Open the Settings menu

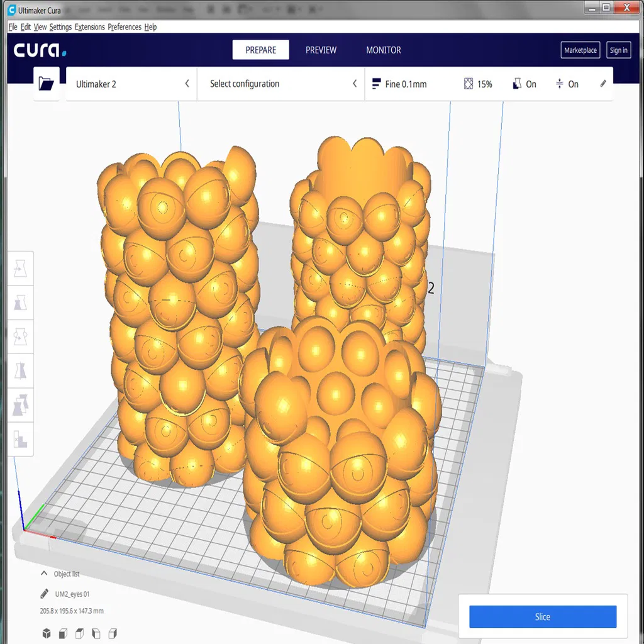tap(60, 26)
